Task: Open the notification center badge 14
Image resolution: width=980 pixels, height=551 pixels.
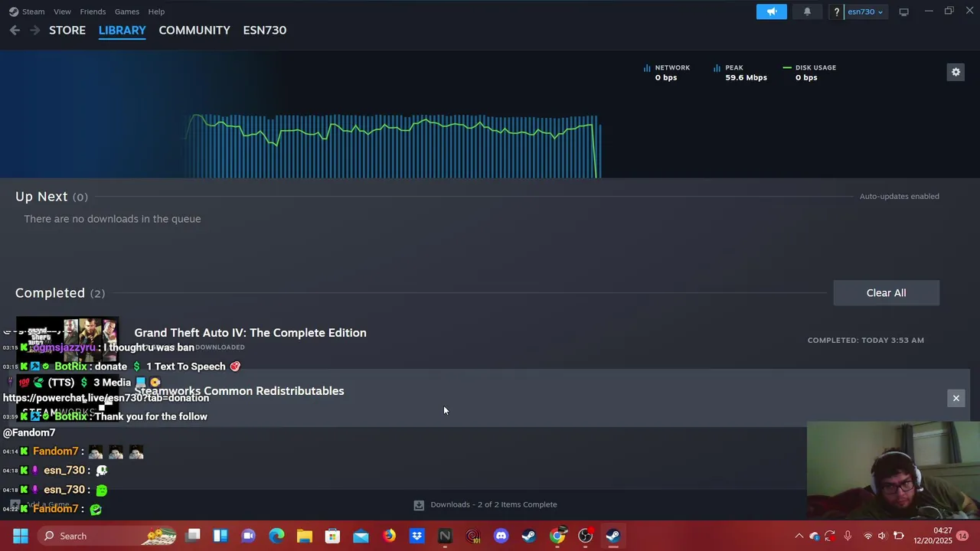Action: coord(962,536)
